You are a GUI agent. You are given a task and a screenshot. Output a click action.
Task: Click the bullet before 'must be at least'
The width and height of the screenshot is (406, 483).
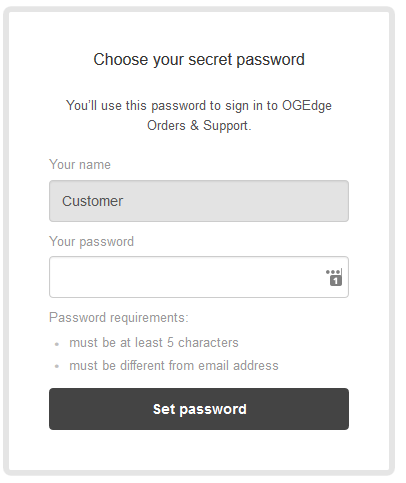[x=57, y=344]
